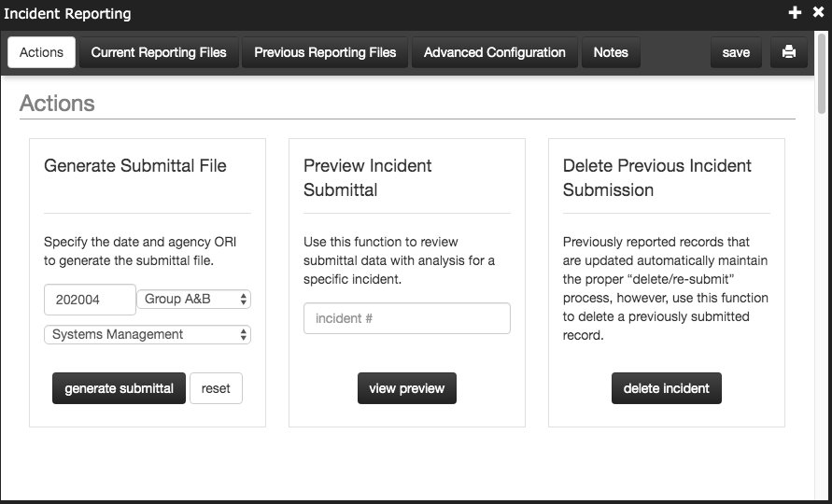Expand the Systems Management agency dropdown
The height and width of the screenshot is (504, 832).
pyautogui.click(x=148, y=334)
